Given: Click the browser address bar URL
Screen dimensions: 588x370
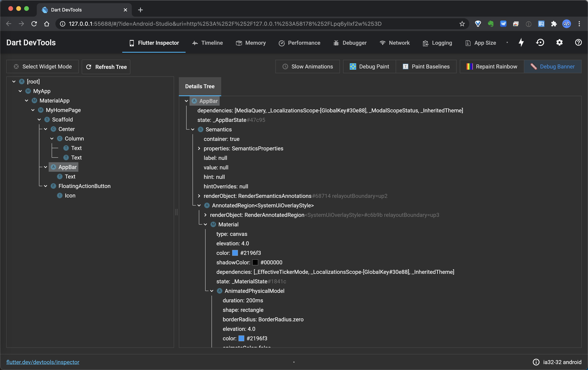Looking at the screenshot, I should click(x=225, y=24).
